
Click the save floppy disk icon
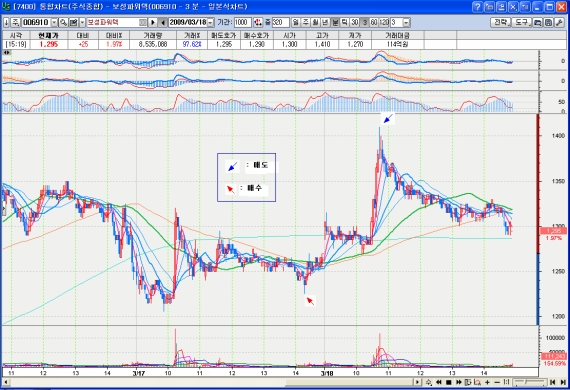pyautogui.click(x=548, y=23)
